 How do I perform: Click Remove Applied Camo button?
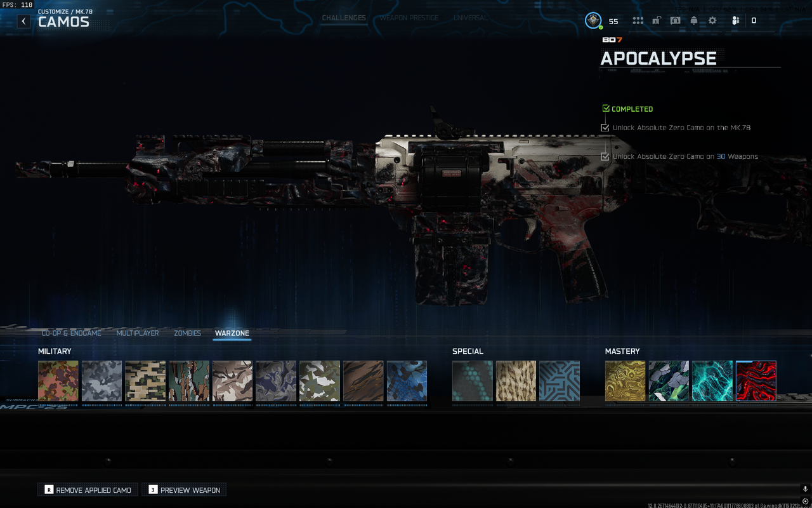click(x=88, y=490)
